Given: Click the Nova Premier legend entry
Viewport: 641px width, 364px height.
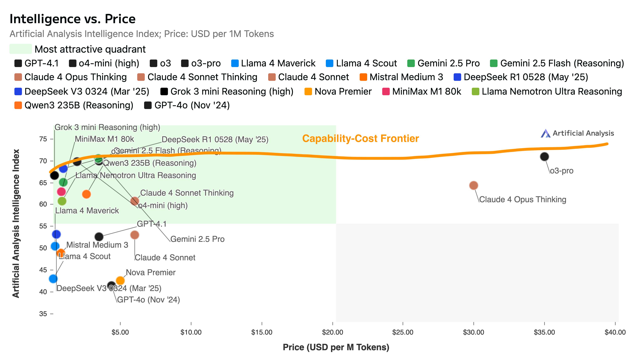Looking at the screenshot, I should (x=338, y=91).
